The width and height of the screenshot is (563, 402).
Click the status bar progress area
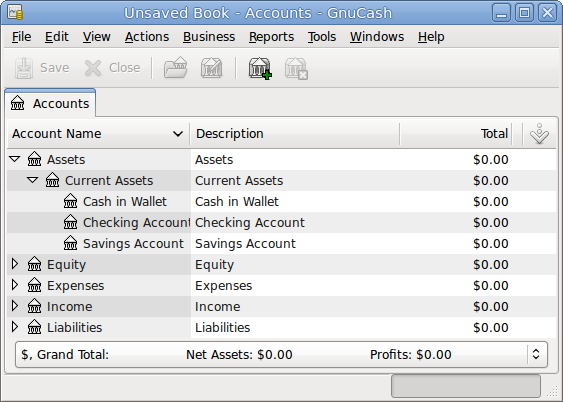click(466, 386)
